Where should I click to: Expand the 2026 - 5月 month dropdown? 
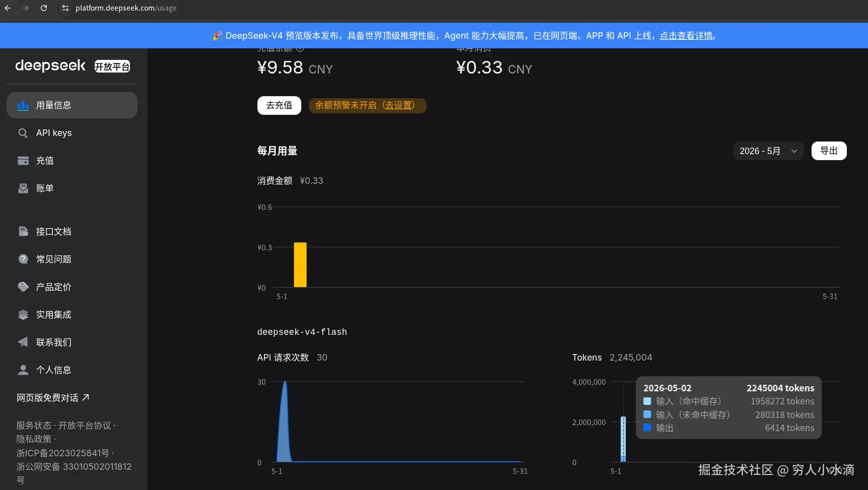click(x=768, y=151)
